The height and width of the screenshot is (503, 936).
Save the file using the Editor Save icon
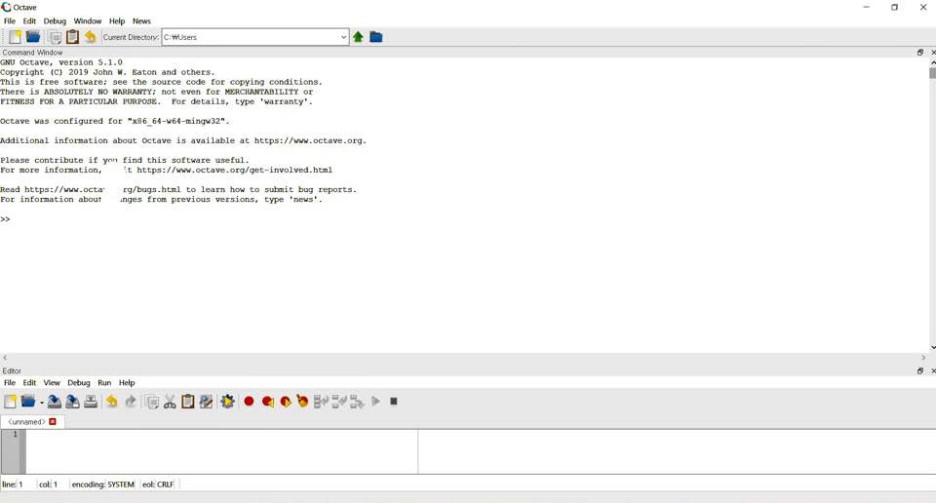click(54, 402)
